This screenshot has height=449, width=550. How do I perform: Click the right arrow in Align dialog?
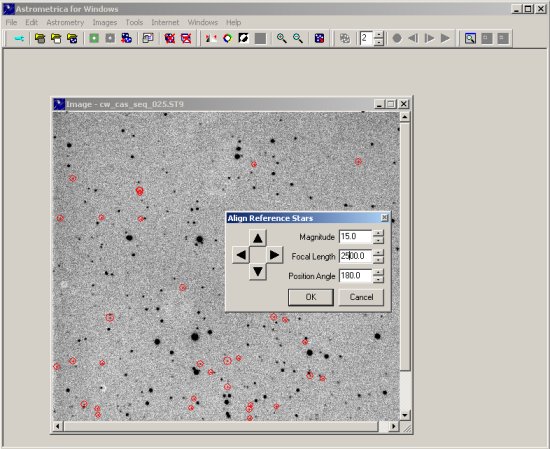coord(274,255)
